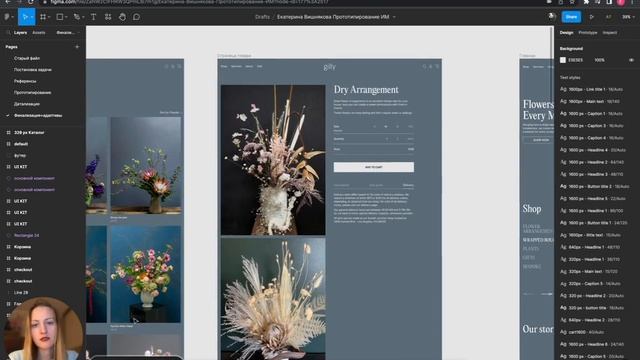Switch to the Prototype tab
The width and height of the screenshot is (640, 360).
point(588,33)
